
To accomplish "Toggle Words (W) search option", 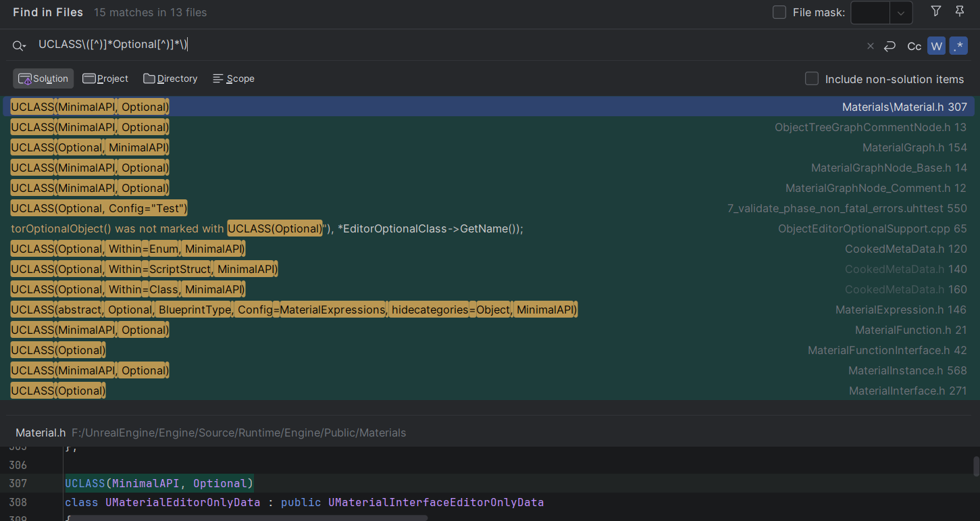I will [936, 46].
